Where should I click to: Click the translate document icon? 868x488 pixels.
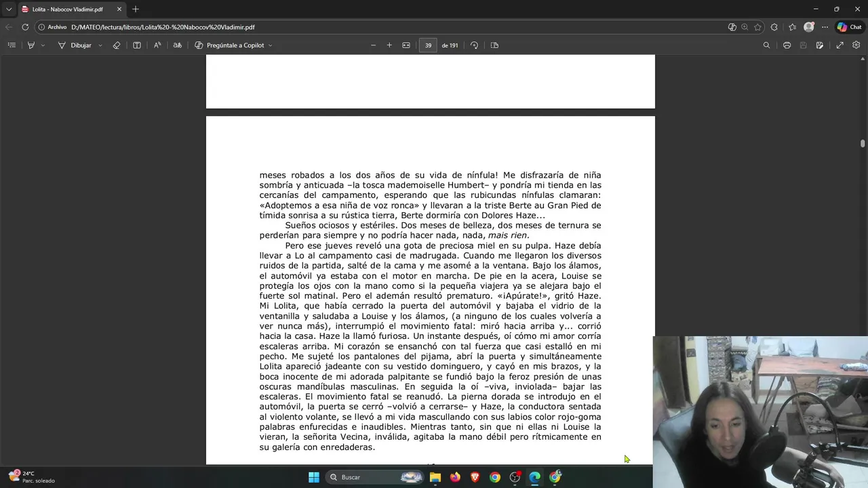pos(178,45)
